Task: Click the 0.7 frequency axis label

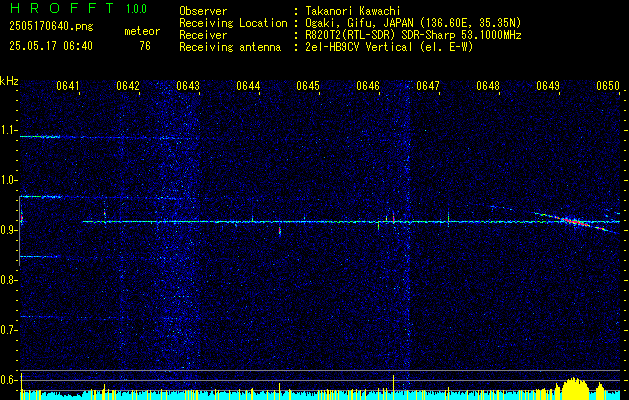Action: [9, 330]
